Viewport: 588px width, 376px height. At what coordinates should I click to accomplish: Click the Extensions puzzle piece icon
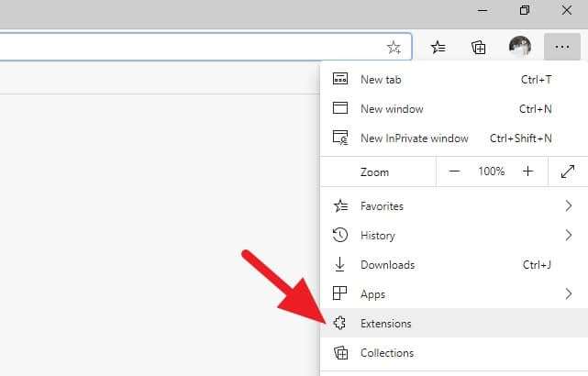(339, 323)
